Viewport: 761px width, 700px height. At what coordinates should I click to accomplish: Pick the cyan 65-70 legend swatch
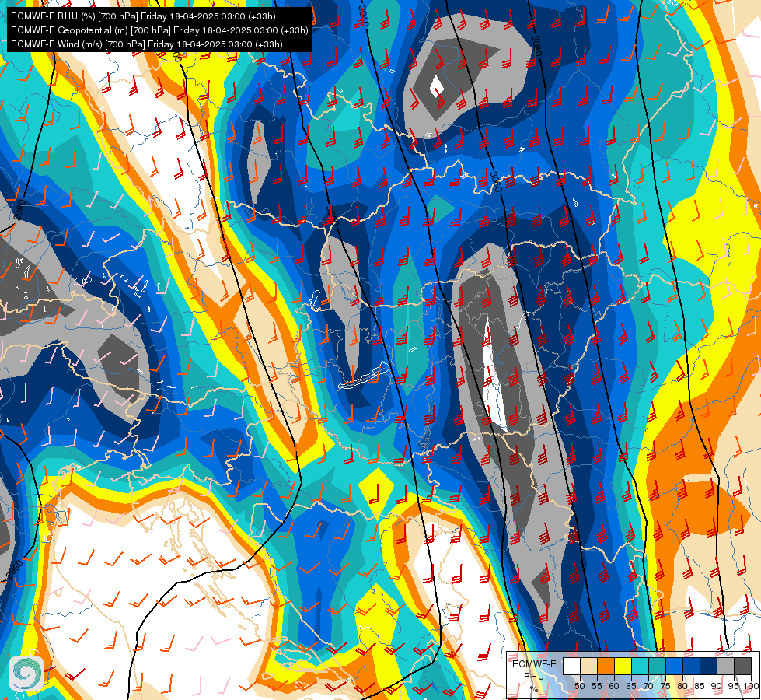point(641,666)
